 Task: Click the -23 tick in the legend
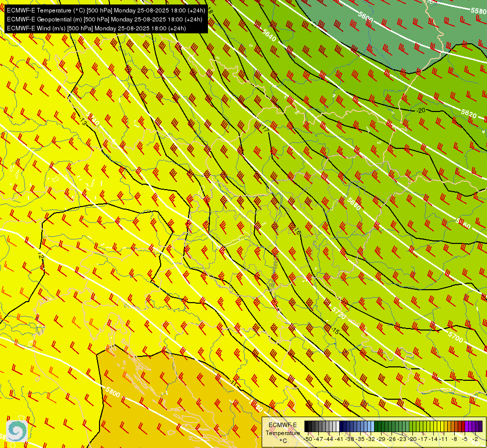tap(402, 440)
